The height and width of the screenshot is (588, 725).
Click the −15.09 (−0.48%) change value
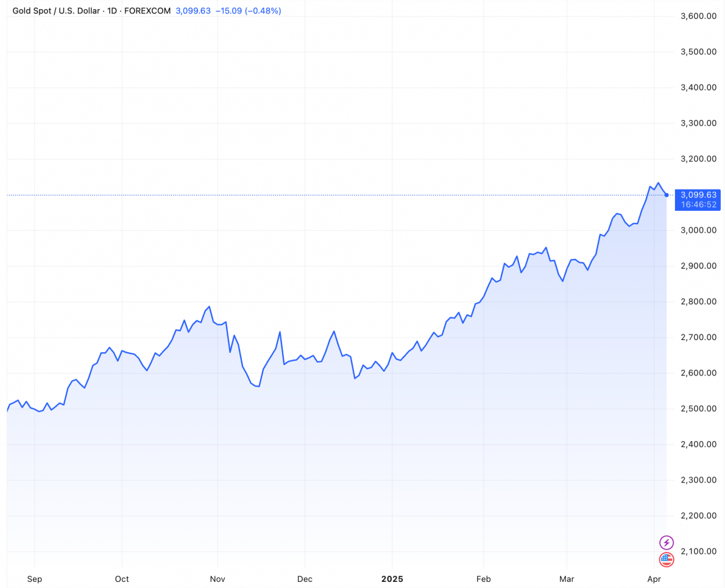tap(249, 11)
